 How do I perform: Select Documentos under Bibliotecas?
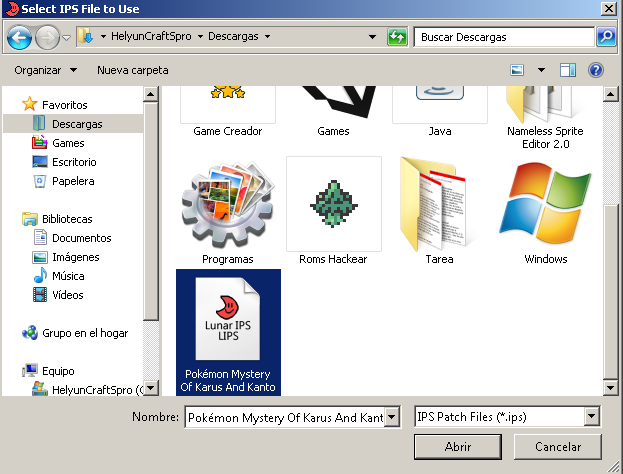point(81,238)
